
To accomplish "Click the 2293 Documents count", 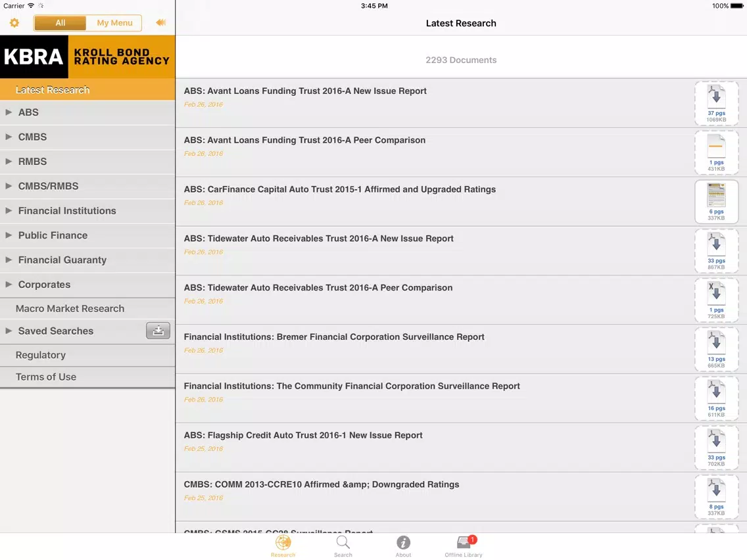I will point(461,60).
